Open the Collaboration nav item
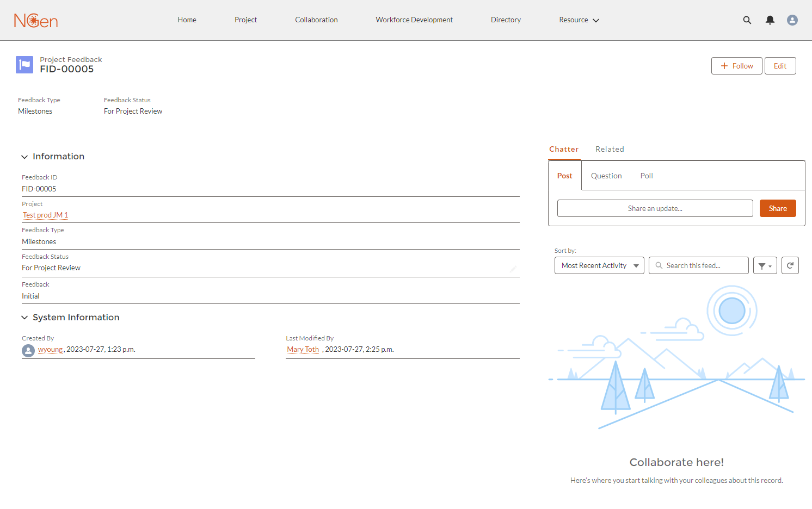Viewport: 812px width, 509px height. point(316,20)
